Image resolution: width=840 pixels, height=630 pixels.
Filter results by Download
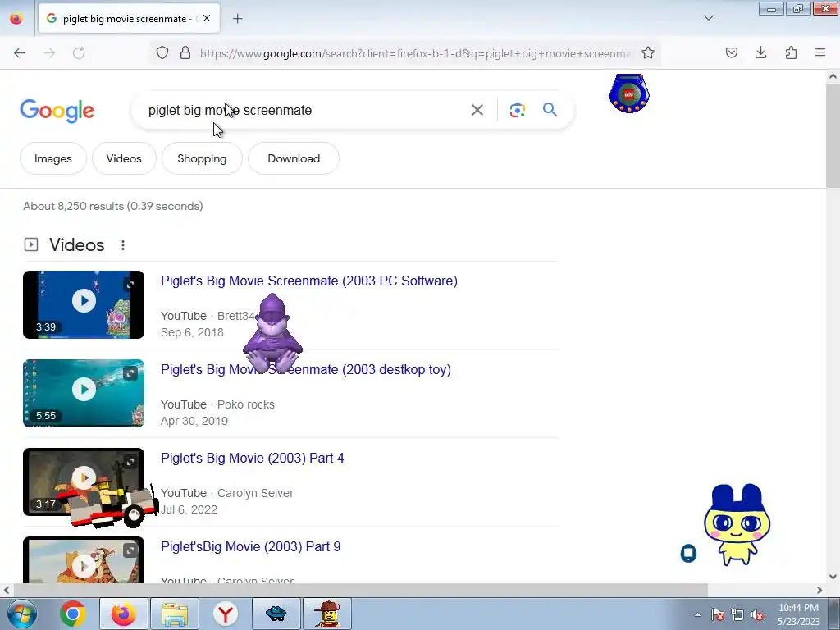click(x=294, y=158)
